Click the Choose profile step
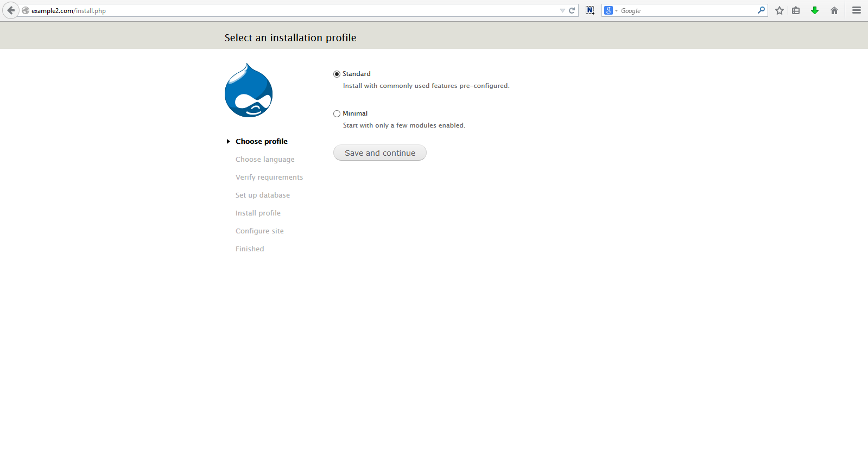The image size is (868, 450). pos(262,141)
